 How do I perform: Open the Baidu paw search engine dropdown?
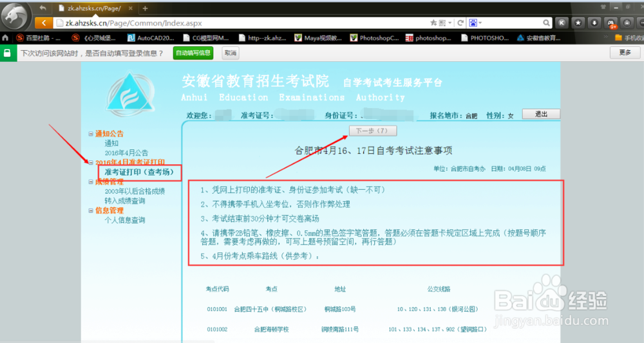(x=475, y=23)
